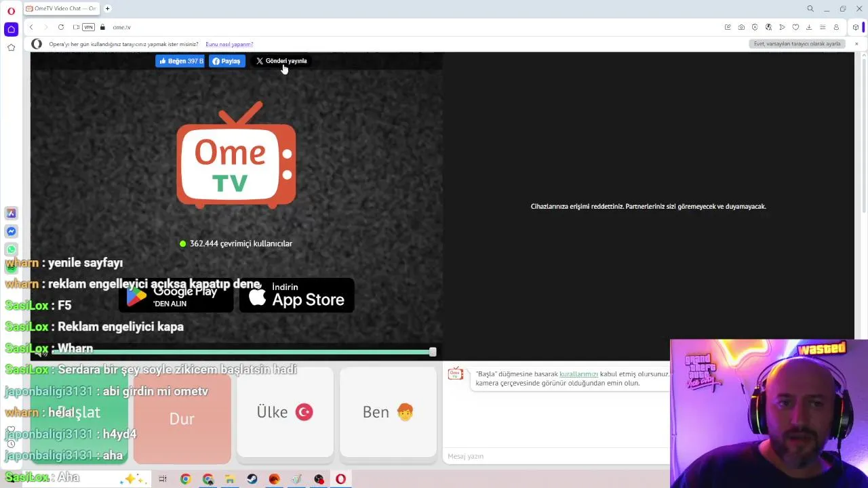The width and height of the screenshot is (868, 488).
Task: Open the first Chrome taskbar icon
Action: pos(185,479)
